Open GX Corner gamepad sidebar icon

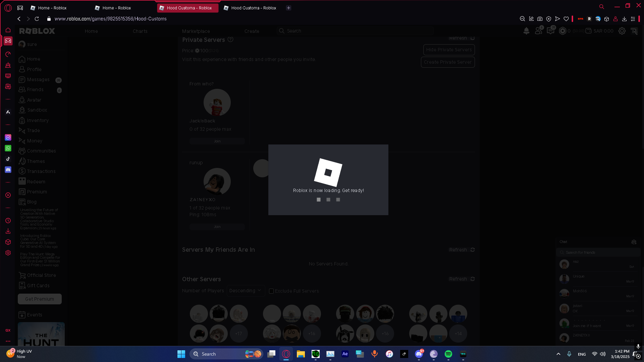pos(8,41)
